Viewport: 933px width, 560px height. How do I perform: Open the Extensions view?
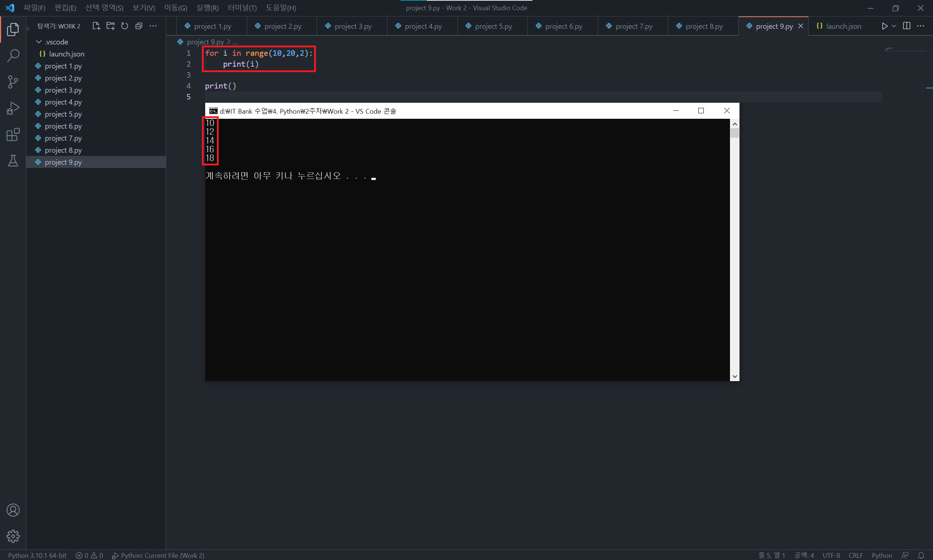13,135
